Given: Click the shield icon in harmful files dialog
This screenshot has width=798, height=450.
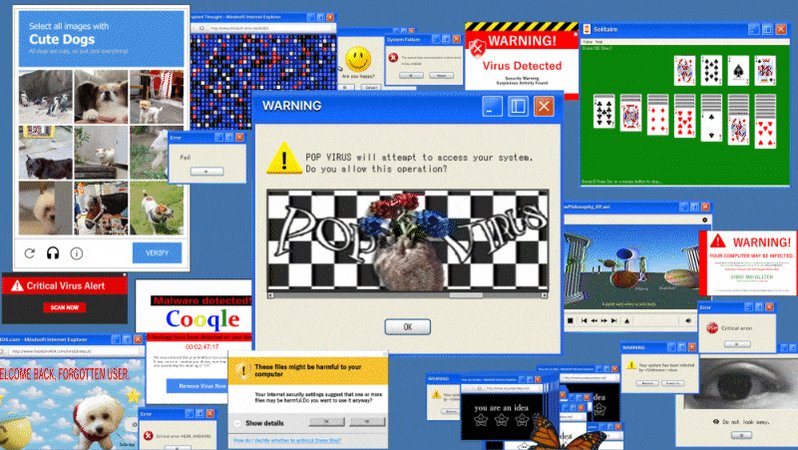Looking at the screenshot, I should [243, 370].
